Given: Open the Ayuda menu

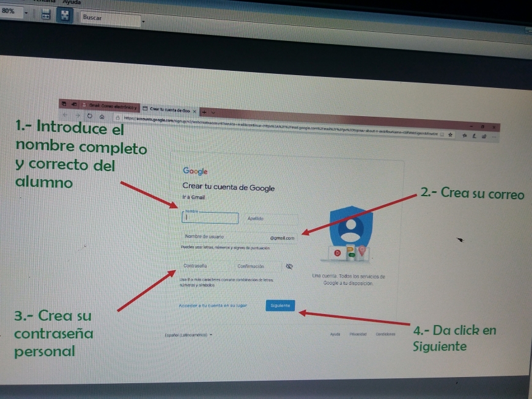Looking at the screenshot, I should (72, 2).
